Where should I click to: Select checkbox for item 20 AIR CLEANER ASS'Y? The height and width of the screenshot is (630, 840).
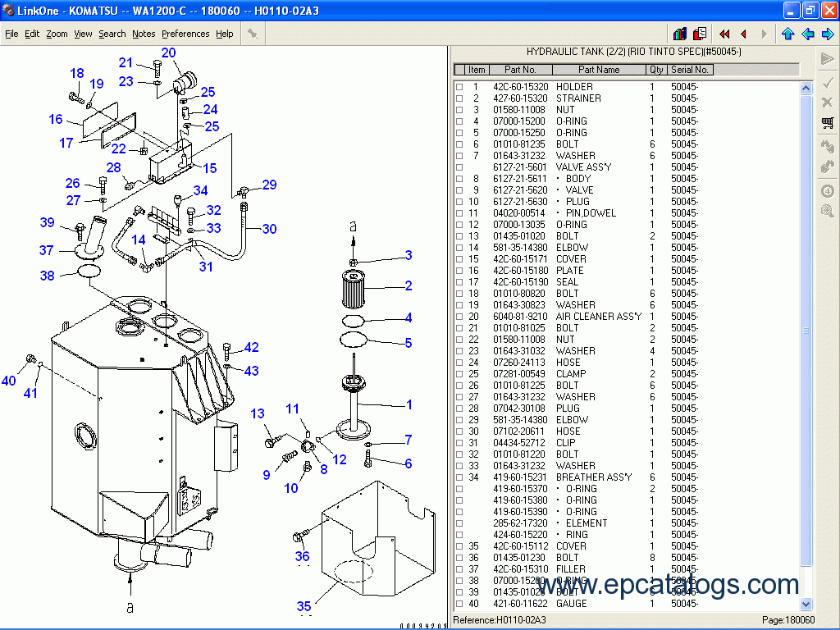pos(459,317)
